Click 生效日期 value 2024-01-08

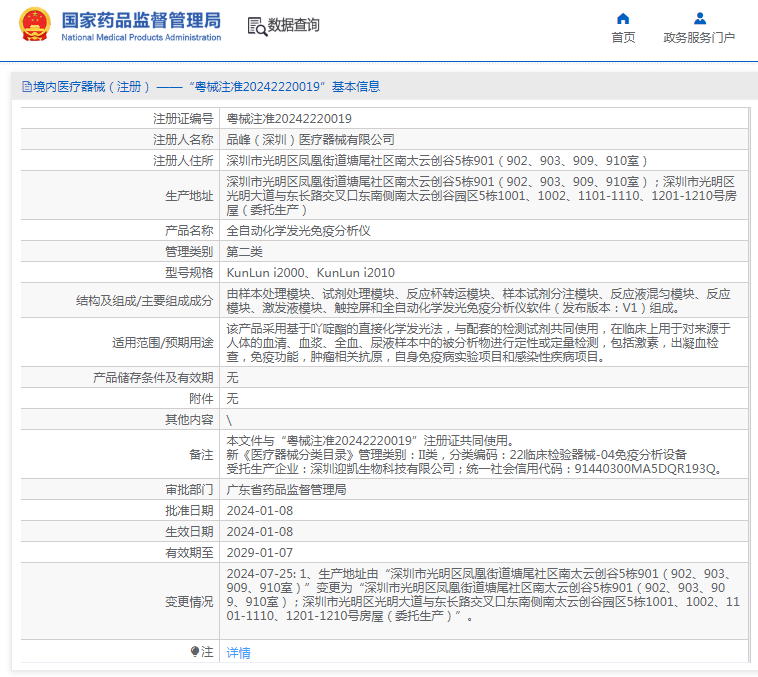pyautogui.click(x=260, y=531)
